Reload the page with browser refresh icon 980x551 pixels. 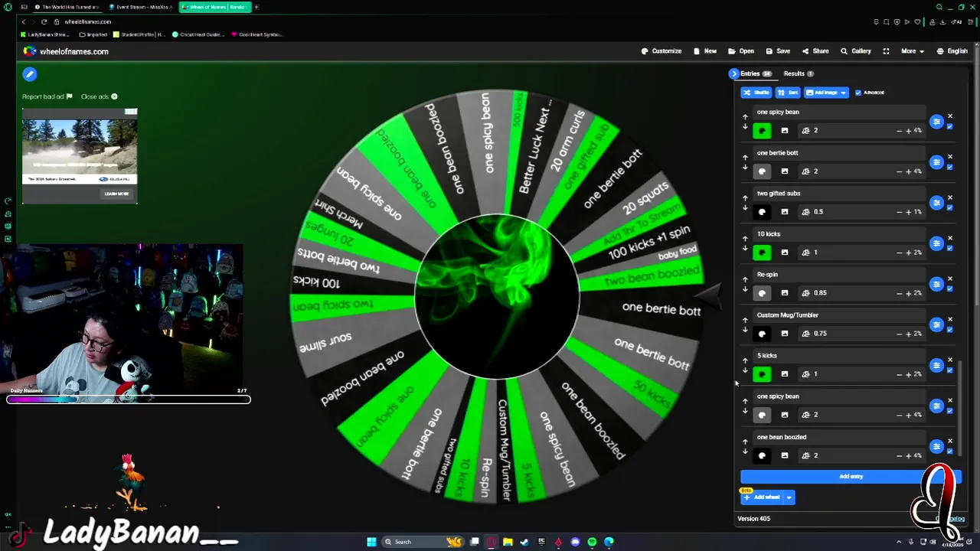pos(44,21)
